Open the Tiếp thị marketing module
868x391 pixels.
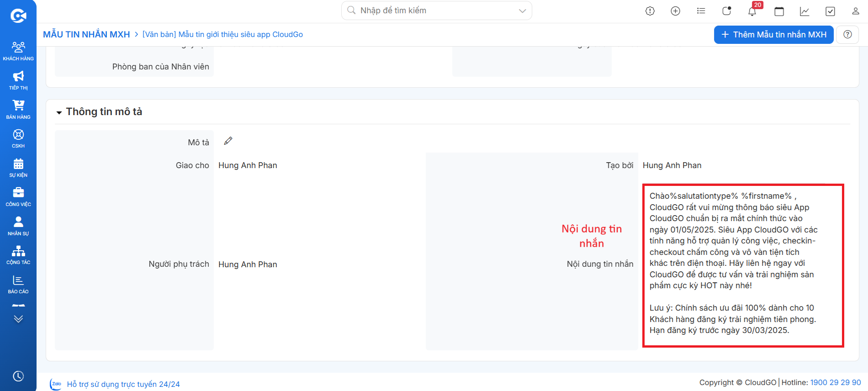pyautogui.click(x=18, y=80)
